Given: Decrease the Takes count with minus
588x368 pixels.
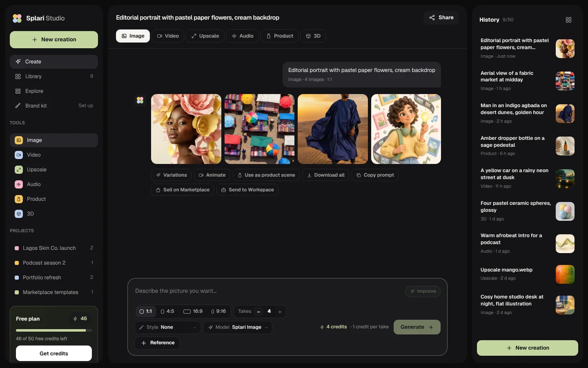Looking at the screenshot, I should (x=258, y=312).
